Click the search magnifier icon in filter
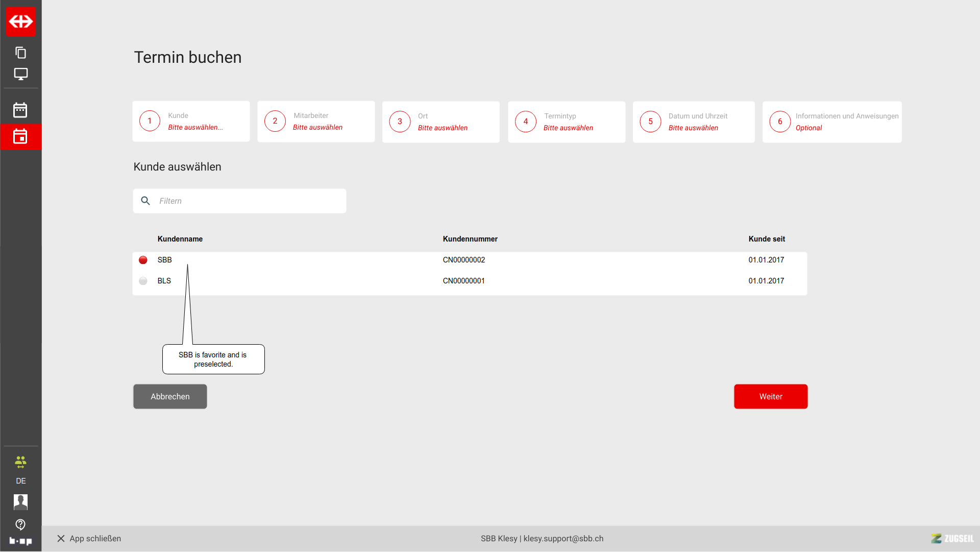This screenshot has height=552, width=980. click(145, 201)
